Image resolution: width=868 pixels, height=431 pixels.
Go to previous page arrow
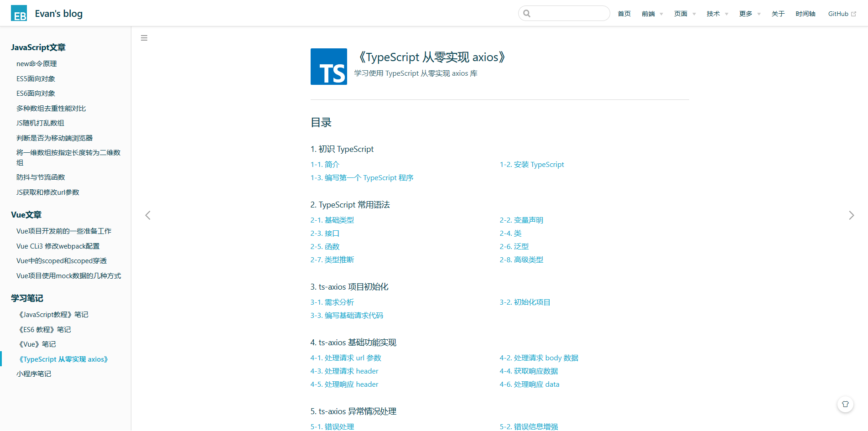pyautogui.click(x=148, y=215)
